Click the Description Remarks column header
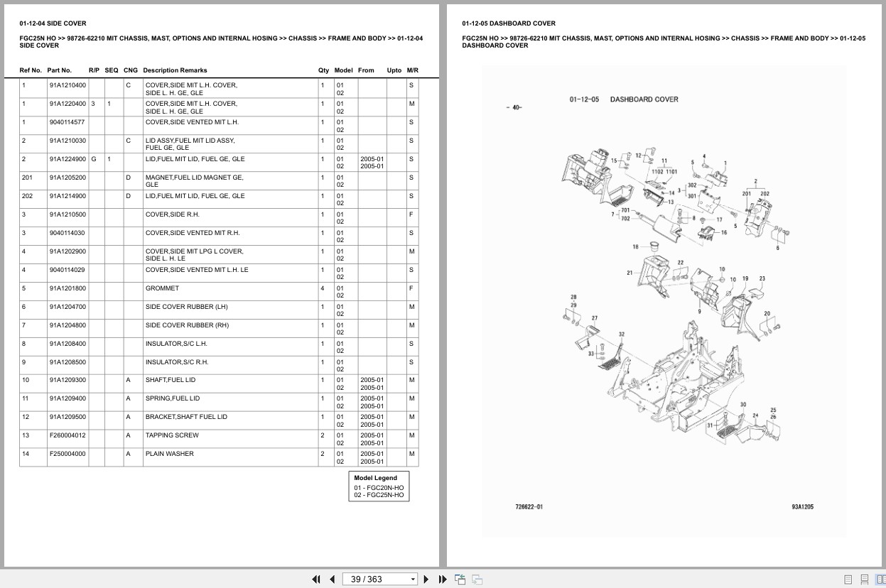The width and height of the screenshot is (886, 588). click(175, 70)
